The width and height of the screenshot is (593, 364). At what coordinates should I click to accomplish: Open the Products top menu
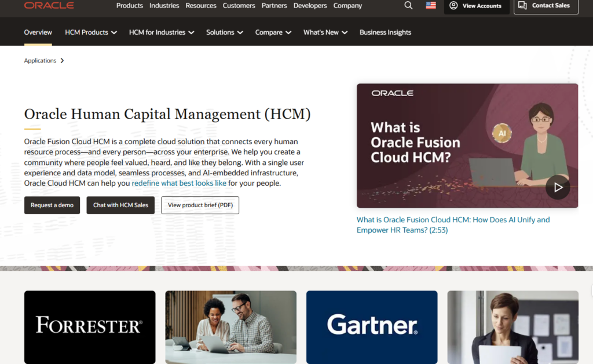[129, 6]
